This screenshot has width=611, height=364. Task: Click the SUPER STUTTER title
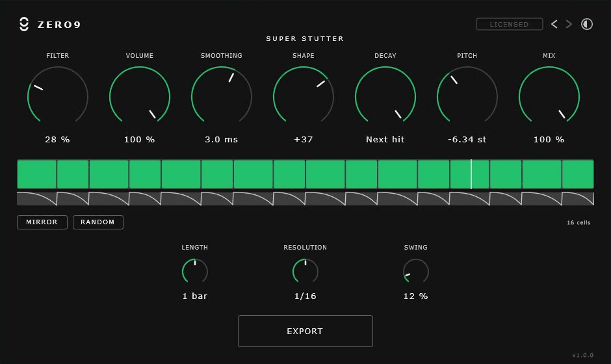(305, 38)
